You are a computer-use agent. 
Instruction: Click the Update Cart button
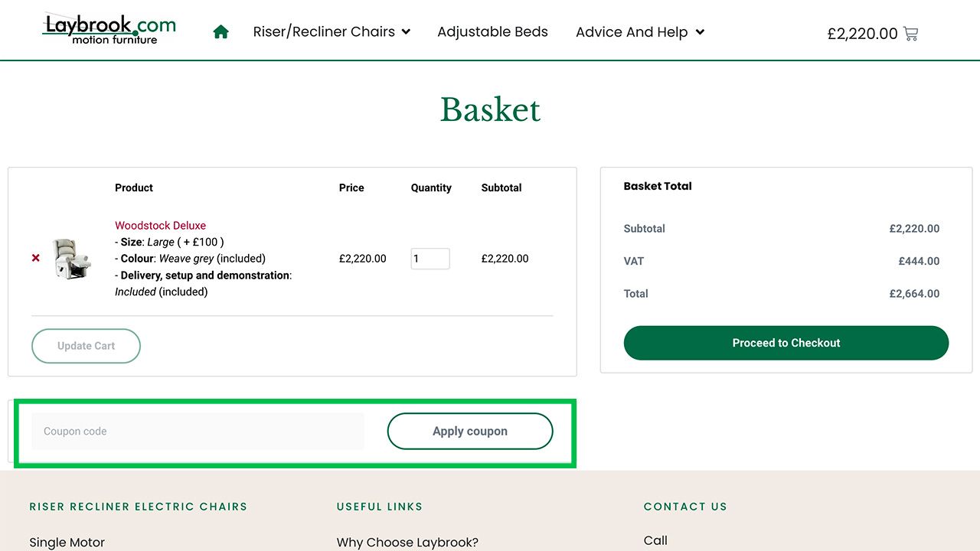(x=86, y=346)
